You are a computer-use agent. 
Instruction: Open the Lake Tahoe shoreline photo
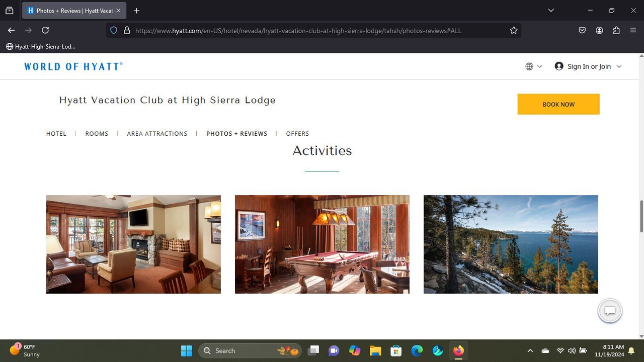point(511,244)
